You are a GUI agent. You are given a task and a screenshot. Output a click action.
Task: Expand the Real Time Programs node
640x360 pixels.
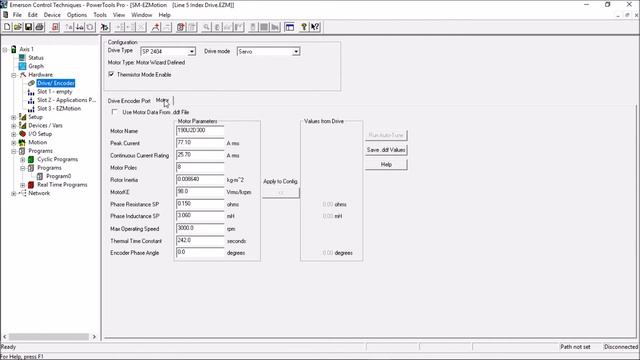coord(22,185)
